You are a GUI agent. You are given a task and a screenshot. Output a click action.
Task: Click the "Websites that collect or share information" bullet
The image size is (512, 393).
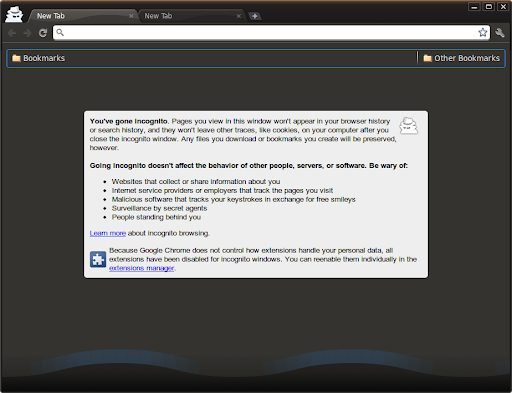196,182
